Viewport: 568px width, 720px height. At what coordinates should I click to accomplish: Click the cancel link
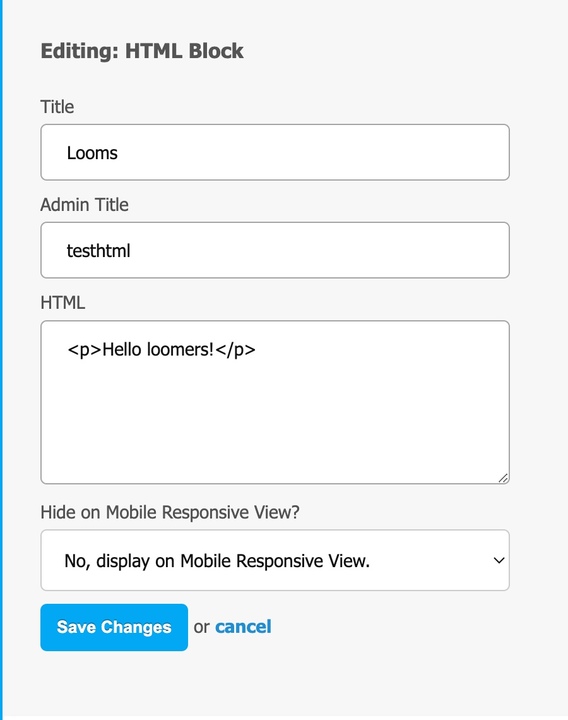(243, 627)
